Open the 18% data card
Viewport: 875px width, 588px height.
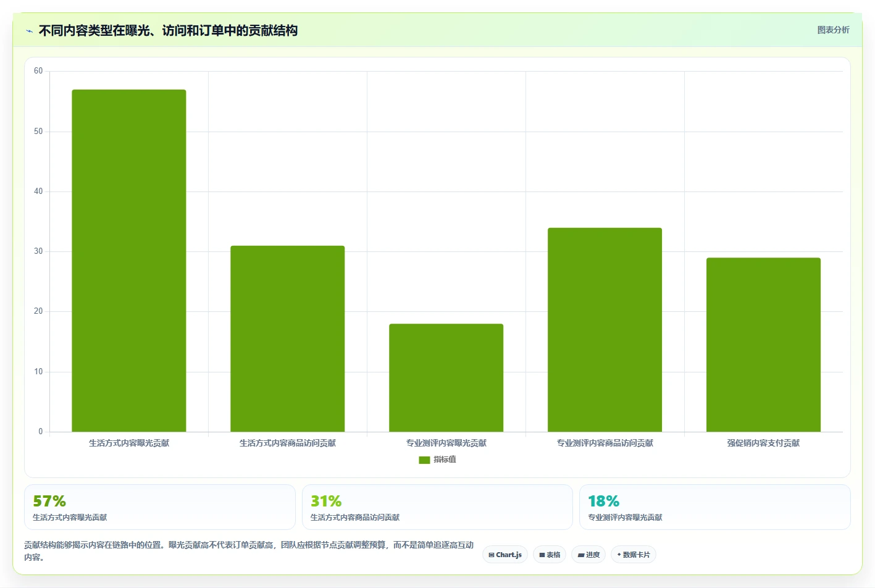click(715, 507)
